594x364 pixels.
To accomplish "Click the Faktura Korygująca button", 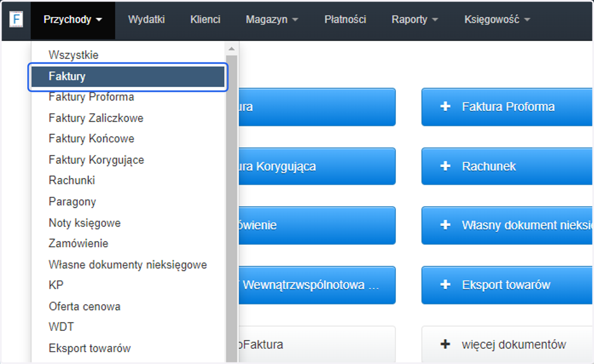I will coord(317,166).
